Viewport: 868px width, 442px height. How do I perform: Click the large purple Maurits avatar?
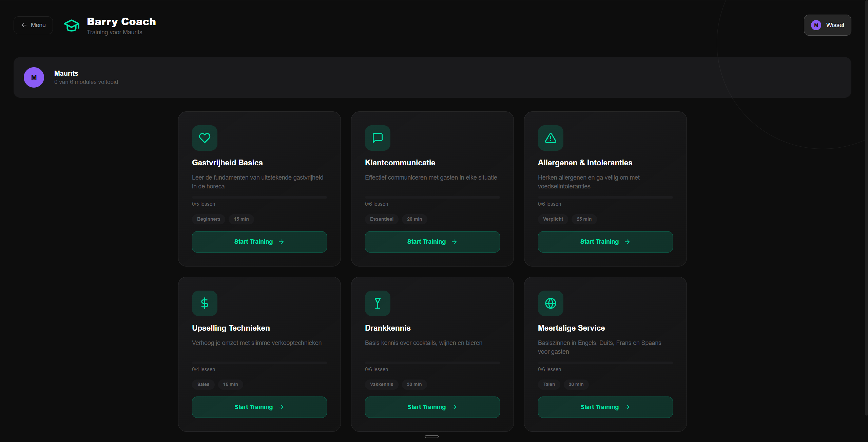tap(34, 77)
